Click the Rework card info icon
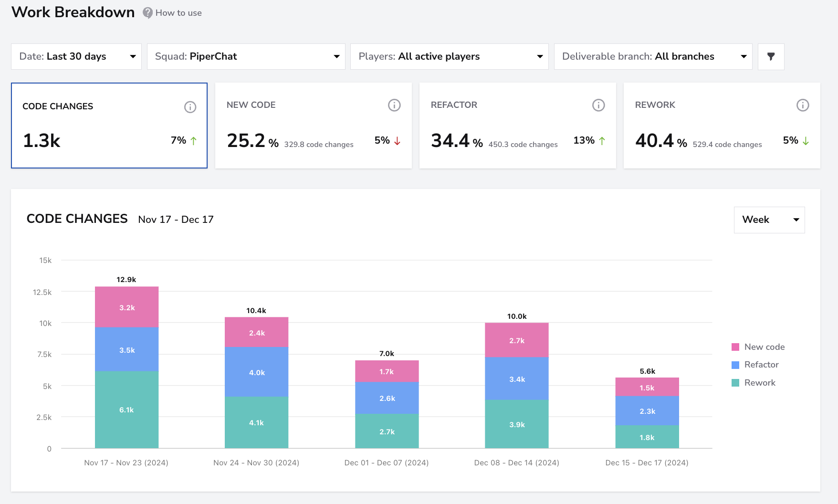This screenshot has height=504, width=838. [803, 105]
